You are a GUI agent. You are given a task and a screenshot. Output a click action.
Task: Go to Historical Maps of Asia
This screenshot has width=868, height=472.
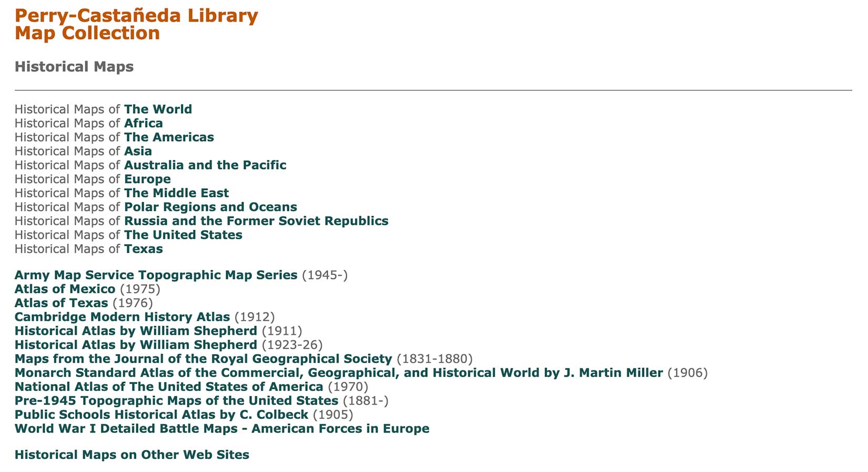(x=138, y=152)
